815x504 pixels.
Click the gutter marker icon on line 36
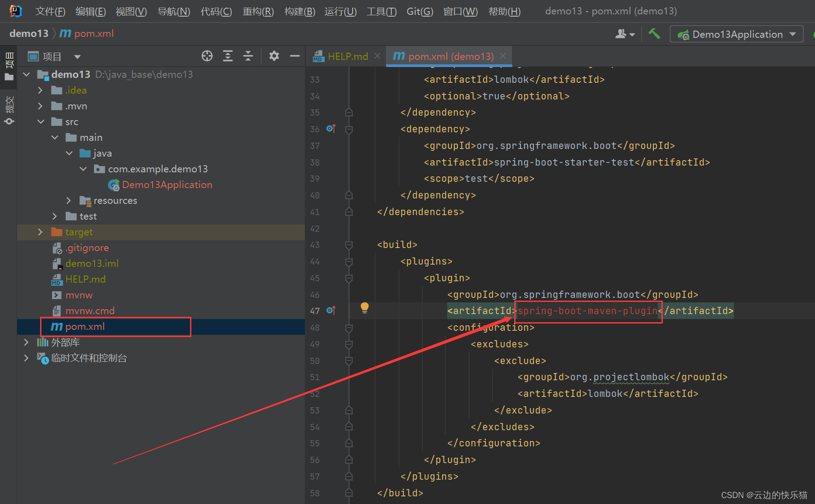(x=331, y=129)
